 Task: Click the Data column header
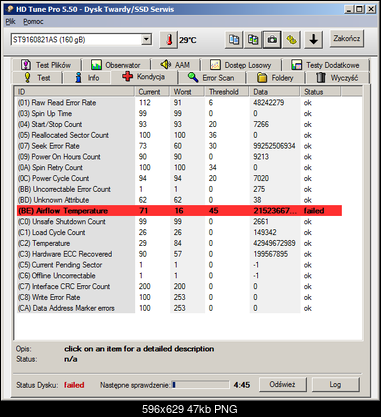click(x=275, y=92)
